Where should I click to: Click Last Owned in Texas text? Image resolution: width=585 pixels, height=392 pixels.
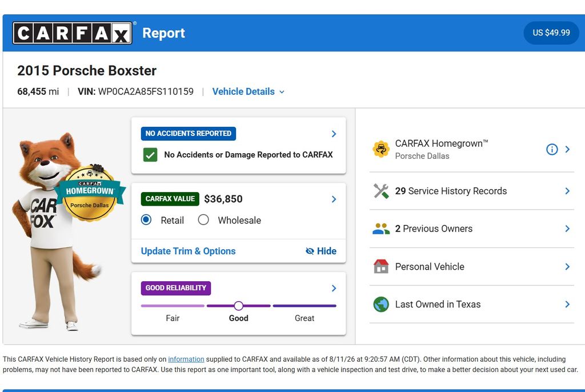click(438, 304)
